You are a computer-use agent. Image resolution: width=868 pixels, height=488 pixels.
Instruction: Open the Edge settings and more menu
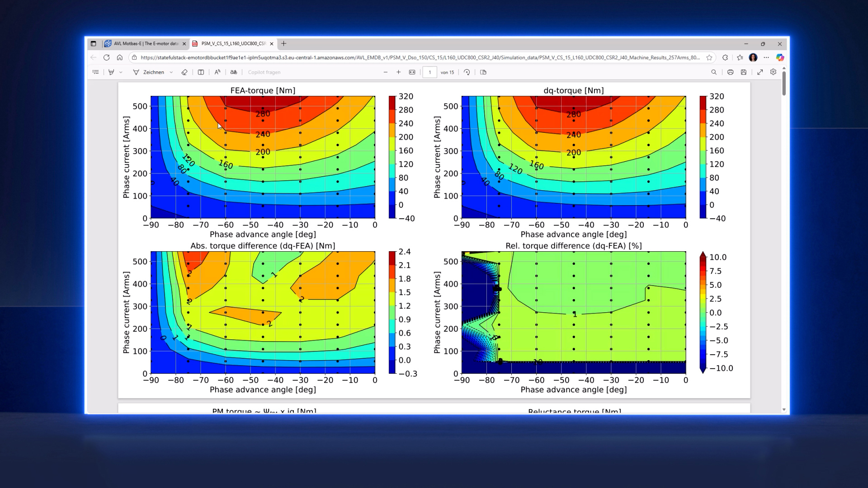766,57
